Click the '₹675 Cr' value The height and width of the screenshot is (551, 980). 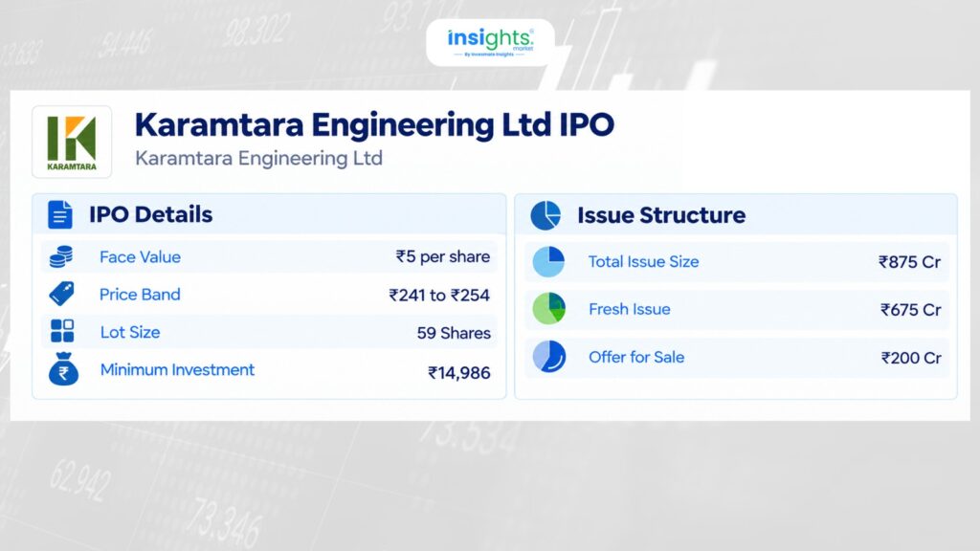(x=911, y=310)
